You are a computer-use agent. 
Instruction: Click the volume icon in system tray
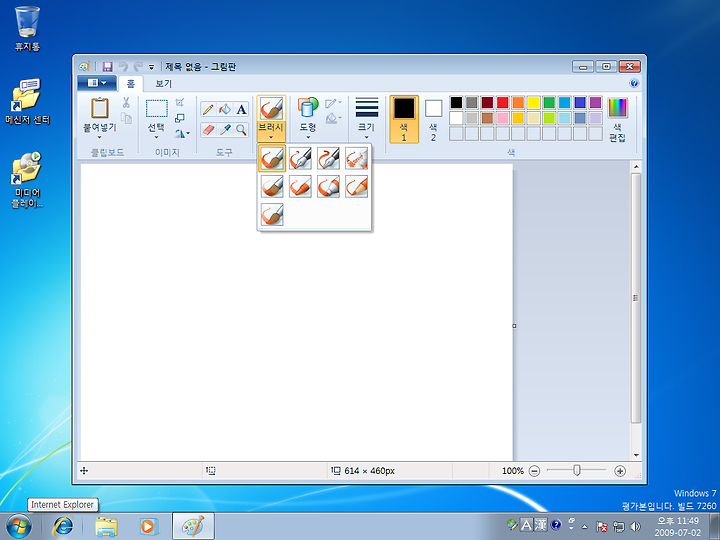point(636,526)
